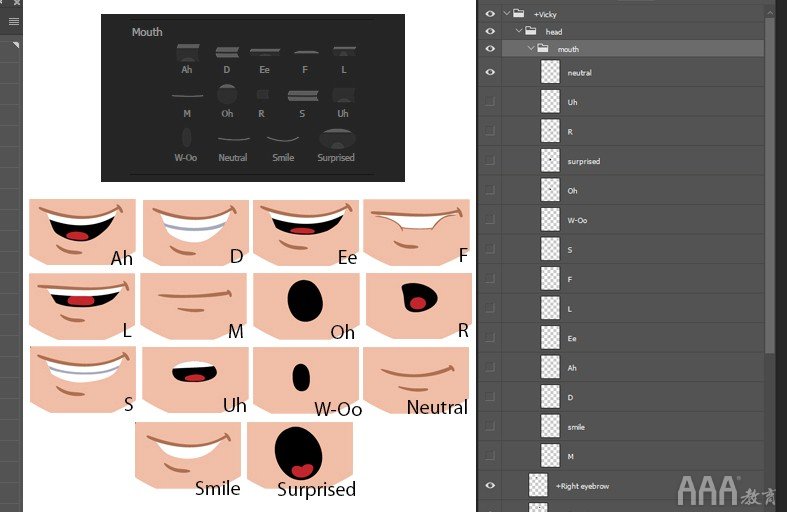Screen dimensions: 787x512
Task: Select the smile layer name
Action: point(576,427)
